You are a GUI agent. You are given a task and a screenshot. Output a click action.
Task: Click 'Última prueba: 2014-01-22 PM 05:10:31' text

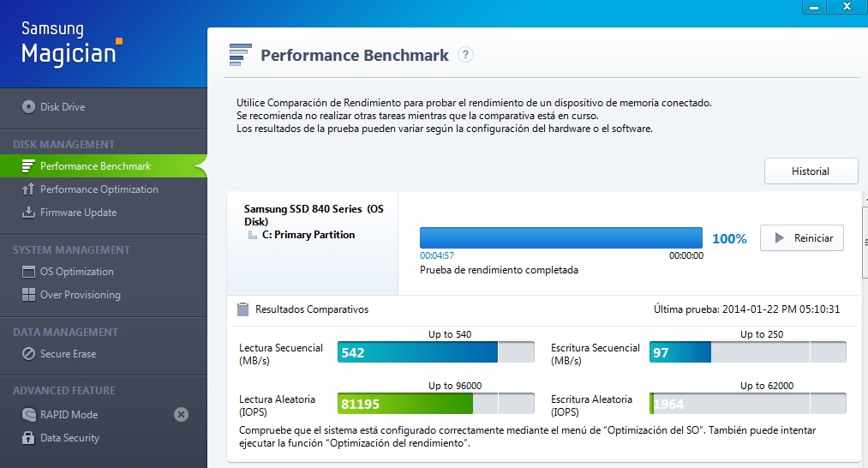747,309
